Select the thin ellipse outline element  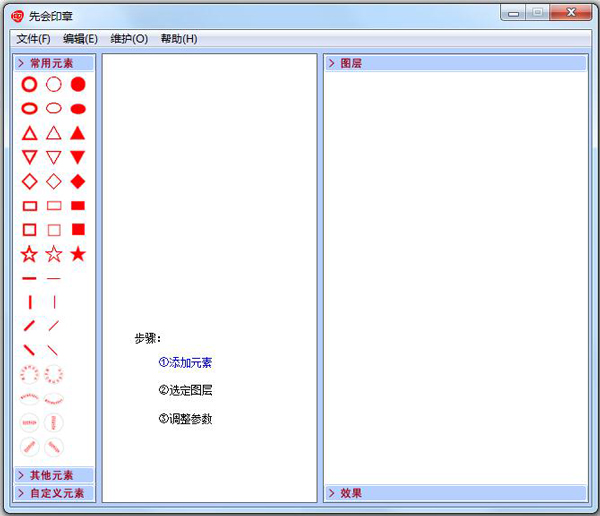[54, 108]
